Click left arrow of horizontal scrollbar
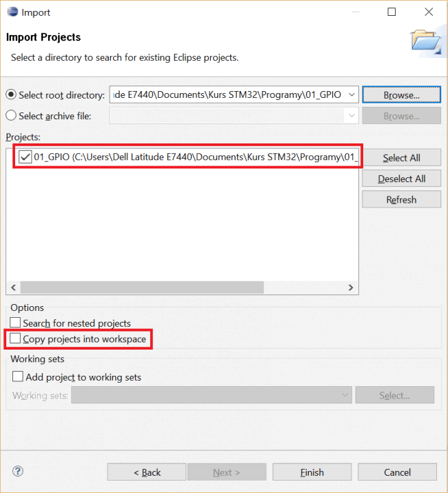Viewport: 448px width, 493px height. pyautogui.click(x=14, y=288)
